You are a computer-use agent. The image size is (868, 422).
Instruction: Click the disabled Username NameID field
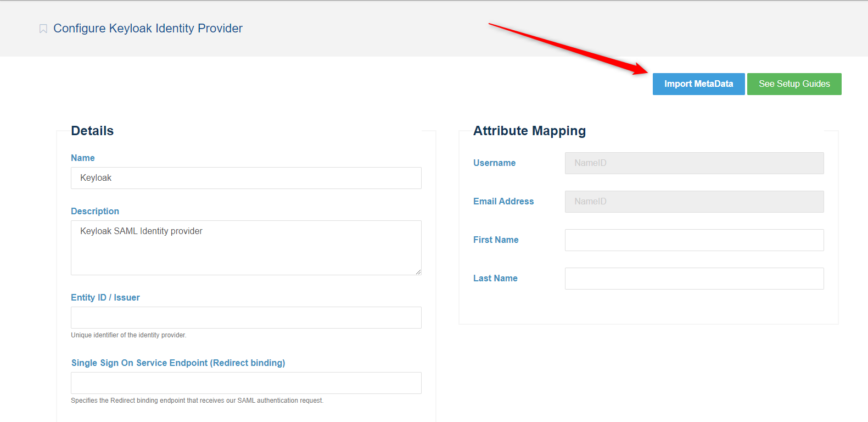(x=694, y=163)
